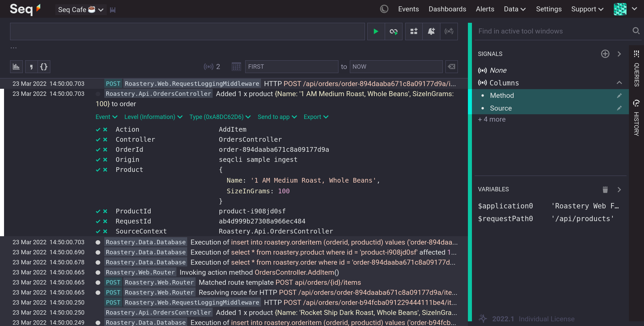Toggle the Source signal
The height and width of the screenshot is (326, 644).
tap(501, 108)
